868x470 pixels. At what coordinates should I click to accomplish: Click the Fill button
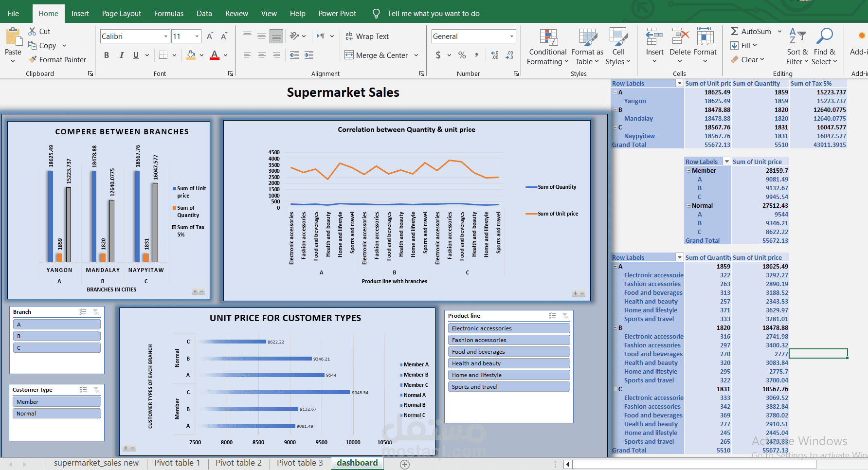[744, 45]
